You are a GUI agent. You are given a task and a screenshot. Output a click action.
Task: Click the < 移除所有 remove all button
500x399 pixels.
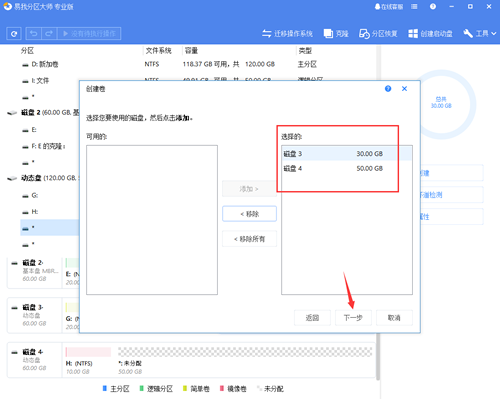coord(249,239)
